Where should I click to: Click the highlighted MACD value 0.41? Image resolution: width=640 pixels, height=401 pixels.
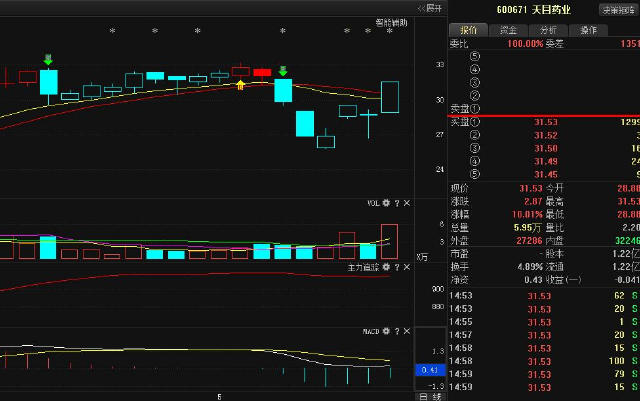(x=430, y=370)
